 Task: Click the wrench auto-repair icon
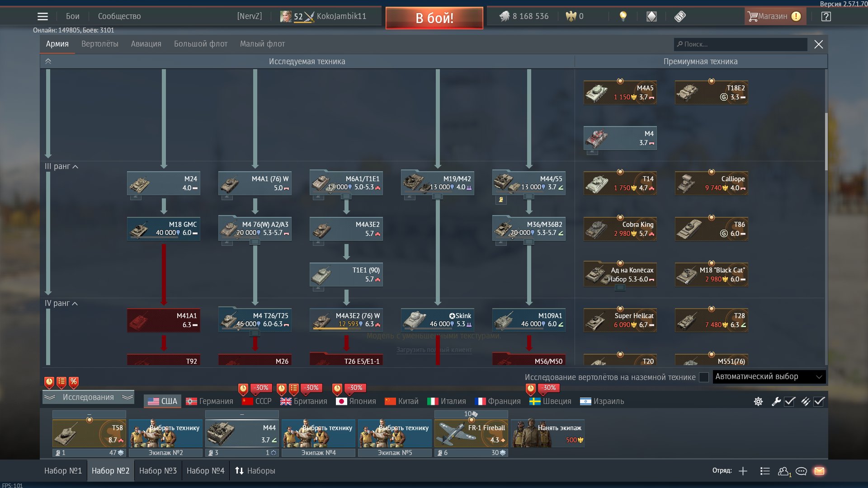(776, 401)
